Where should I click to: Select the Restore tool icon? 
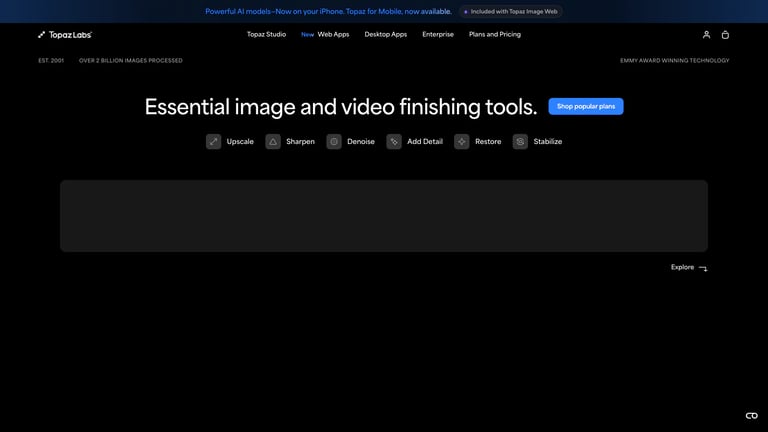pos(461,142)
